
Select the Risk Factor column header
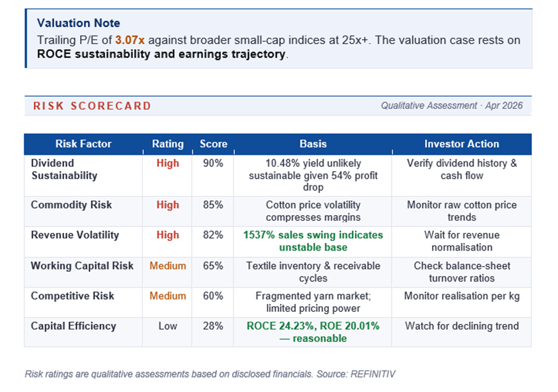(83, 144)
